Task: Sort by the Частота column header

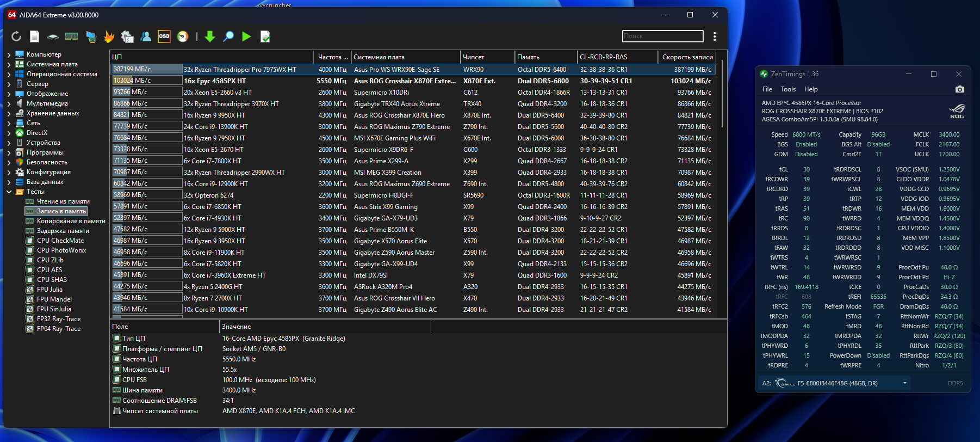Action: point(332,57)
